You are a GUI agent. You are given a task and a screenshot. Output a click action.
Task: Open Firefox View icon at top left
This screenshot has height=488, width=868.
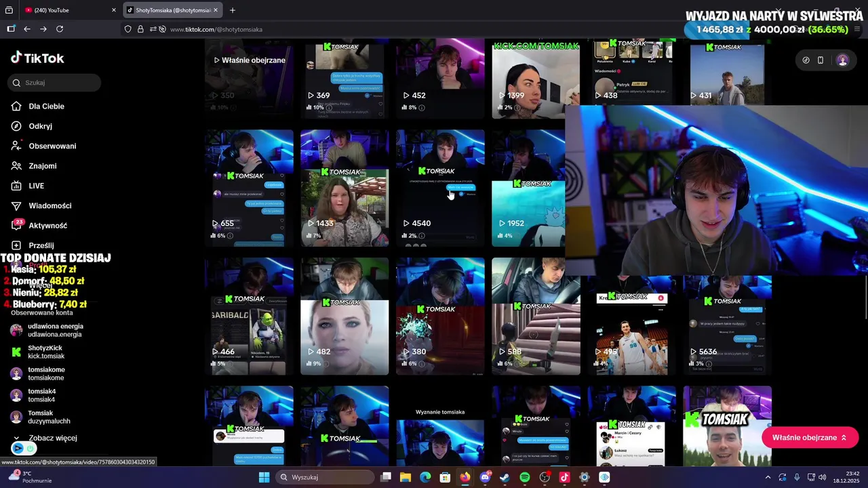[x=9, y=10]
